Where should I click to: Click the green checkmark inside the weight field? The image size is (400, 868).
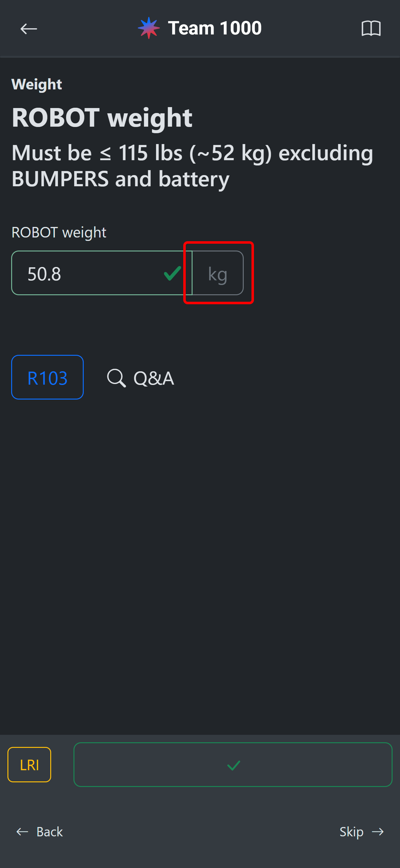(172, 273)
